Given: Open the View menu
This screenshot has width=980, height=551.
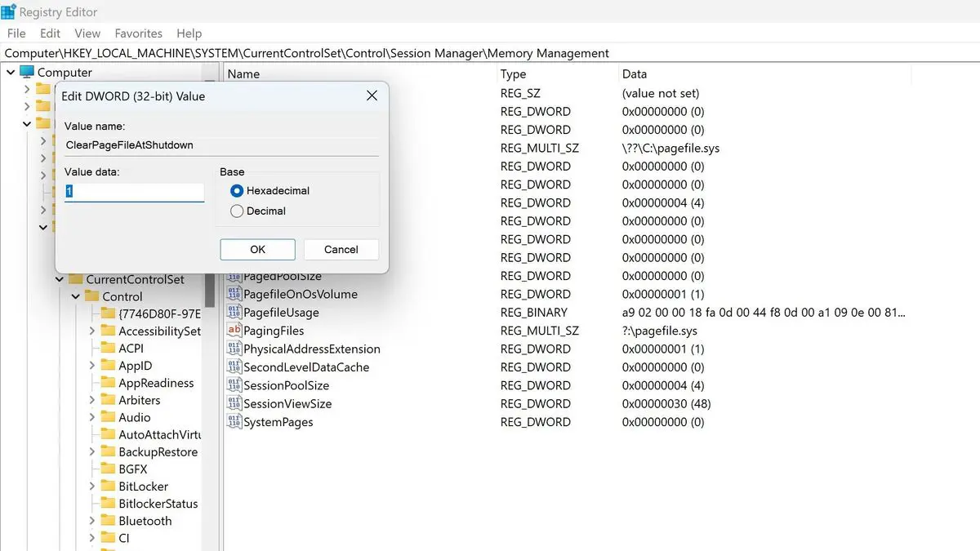Looking at the screenshot, I should pos(87,33).
